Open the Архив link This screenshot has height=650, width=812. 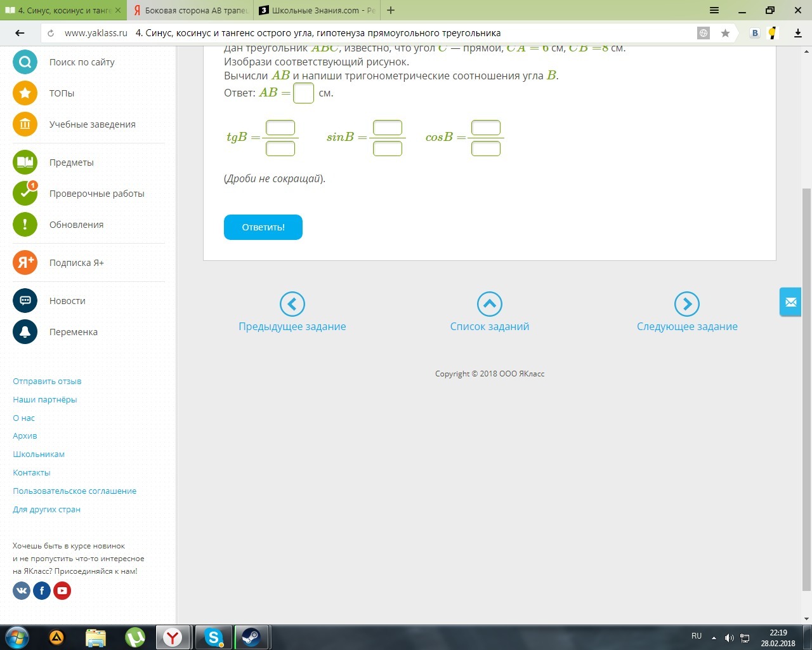pyautogui.click(x=25, y=436)
